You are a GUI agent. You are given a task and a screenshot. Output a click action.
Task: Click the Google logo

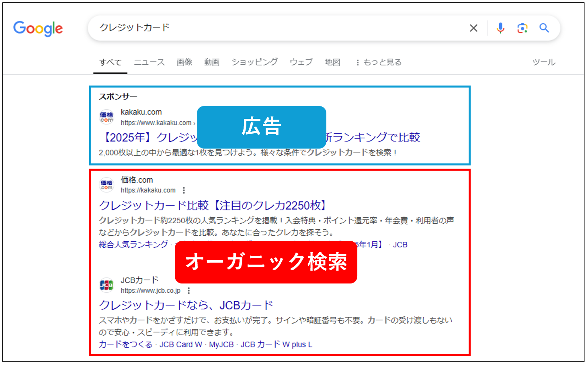(x=38, y=29)
